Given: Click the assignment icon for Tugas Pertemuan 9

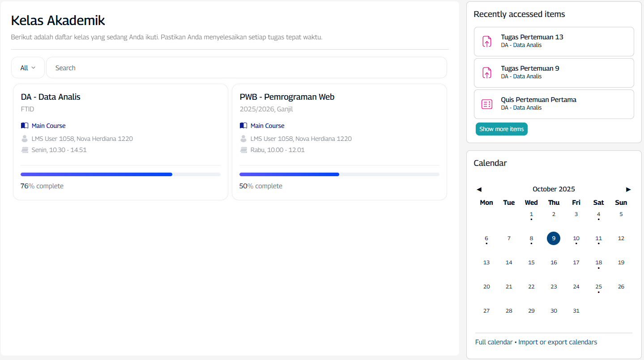Looking at the screenshot, I should tap(486, 73).
